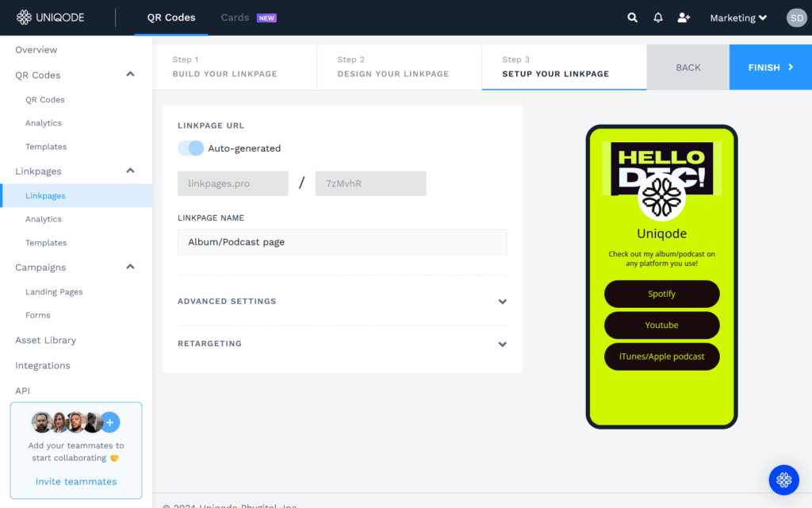This screenshot has width=812, height=508.
Task: Click the Uniqode logo in the top bar
Action: click(49, 16)
